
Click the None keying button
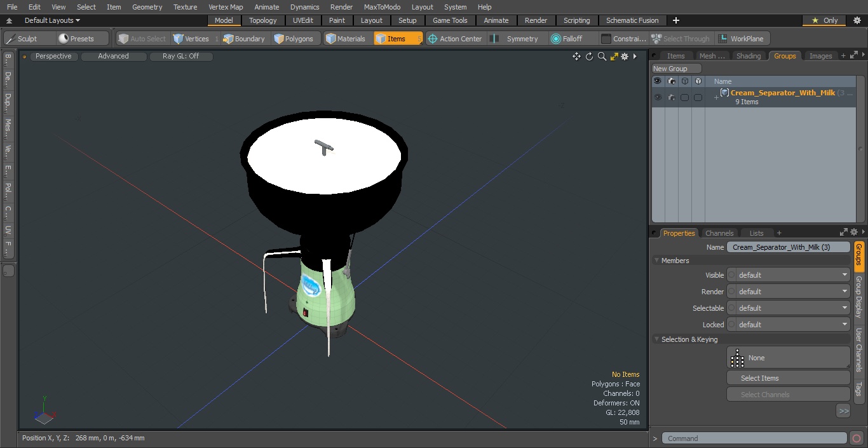[789, 358]
